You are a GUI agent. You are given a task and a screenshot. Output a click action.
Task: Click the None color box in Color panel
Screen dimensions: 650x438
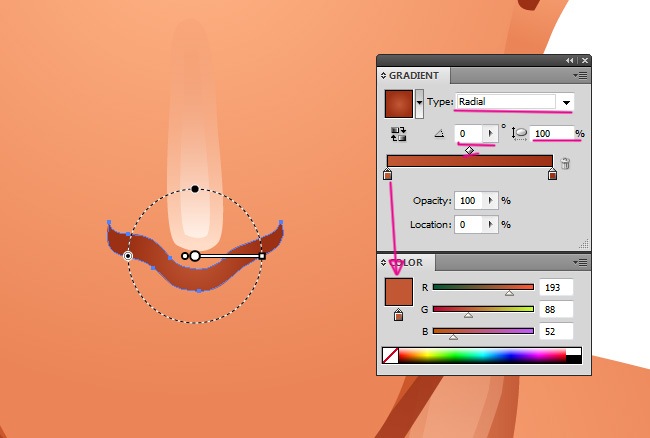[390, 355]
